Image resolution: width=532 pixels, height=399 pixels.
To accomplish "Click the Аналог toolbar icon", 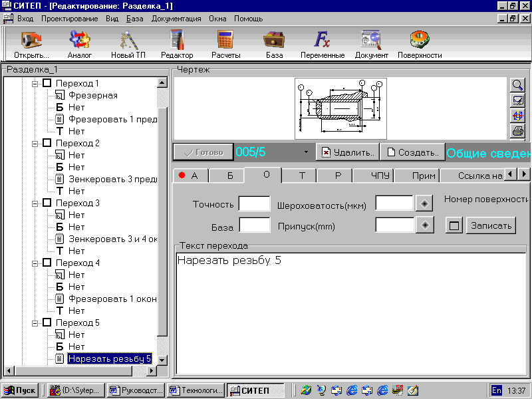I will pyautogui.click(x=80, y=44).
